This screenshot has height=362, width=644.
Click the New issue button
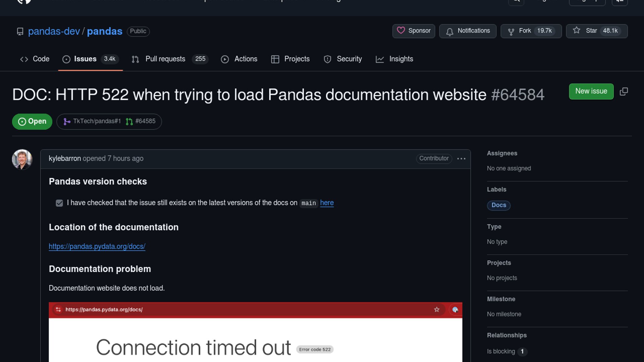pyautogui.click(x=591, y=91)
